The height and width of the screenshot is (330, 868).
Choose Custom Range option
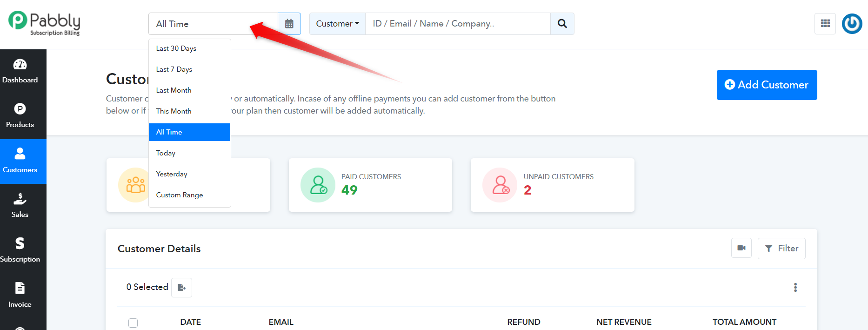click(190, 195)
